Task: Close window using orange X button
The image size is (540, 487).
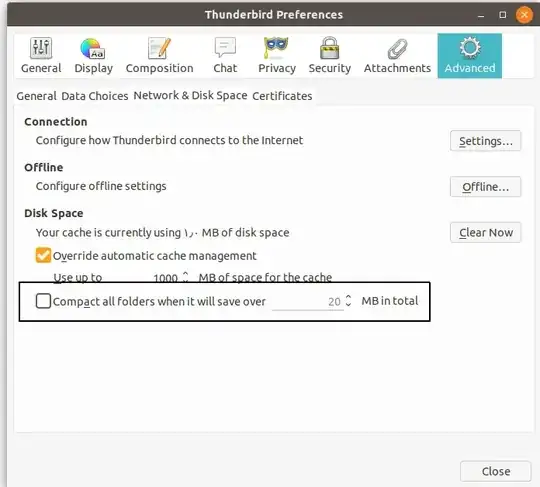Action: click(524, 15)
